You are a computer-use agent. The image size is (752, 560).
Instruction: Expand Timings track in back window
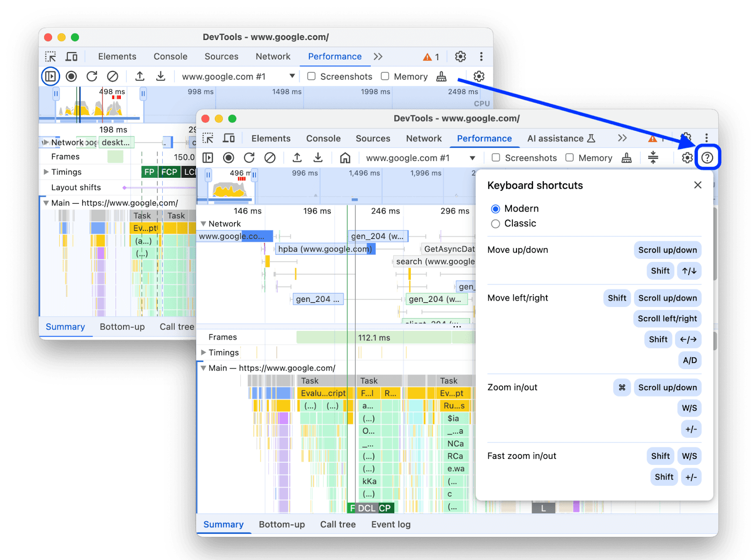coord(46,172)
